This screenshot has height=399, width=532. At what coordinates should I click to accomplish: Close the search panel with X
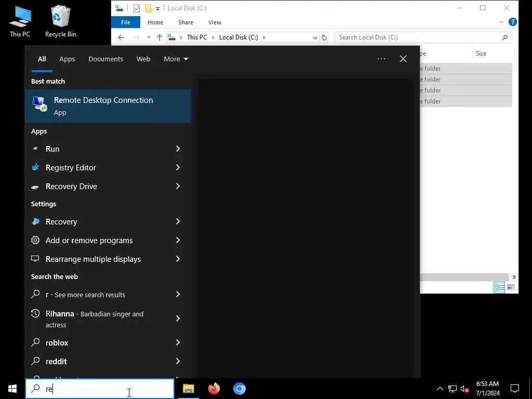[x=403, y=59]
